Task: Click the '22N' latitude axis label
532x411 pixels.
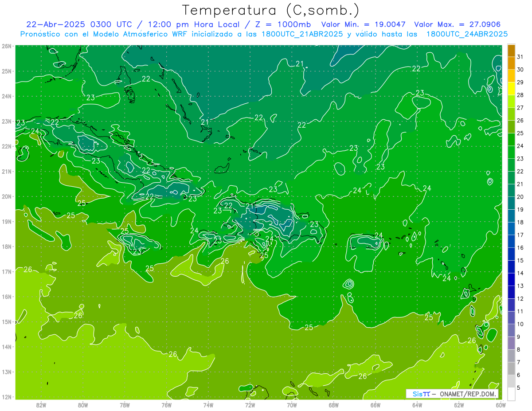Action: pyautogui.click(x=6, y=146)
